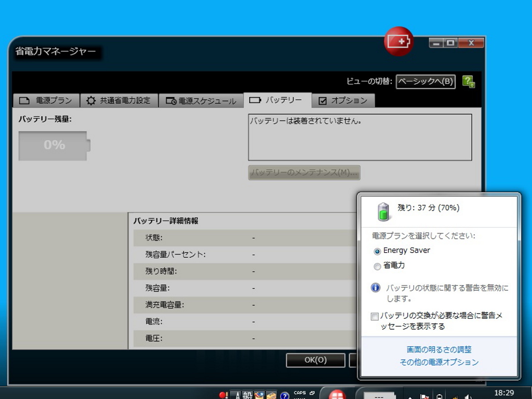This screenshot has width=532, height=399.
Task: Click 残り: 37 分 (70%) text
Action: pos(428,207)
